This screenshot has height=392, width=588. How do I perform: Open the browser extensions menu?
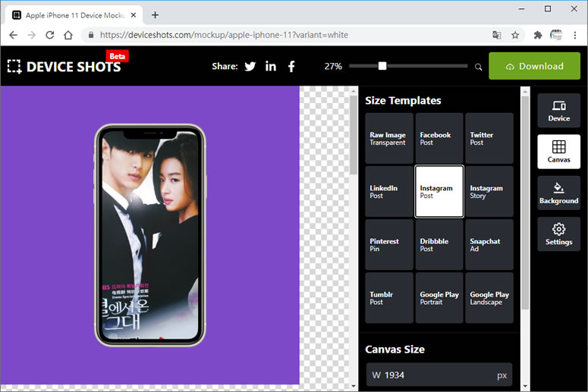[538, 35]
